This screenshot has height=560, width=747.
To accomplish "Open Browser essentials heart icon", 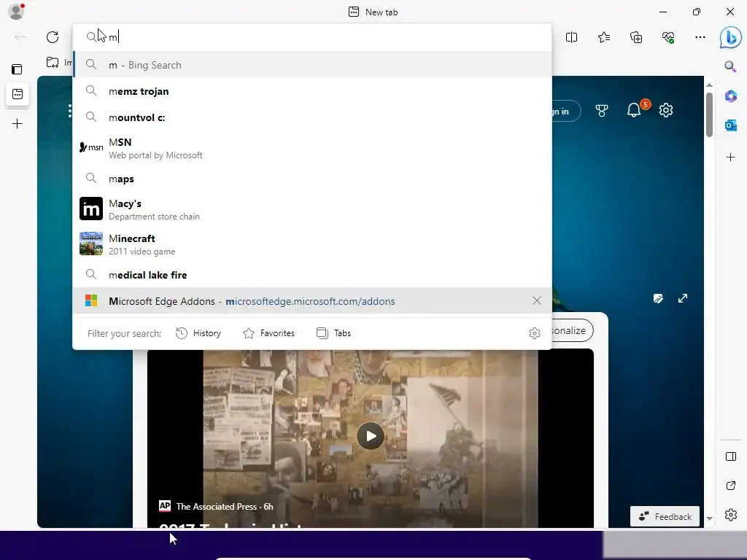I will (668, 37).
